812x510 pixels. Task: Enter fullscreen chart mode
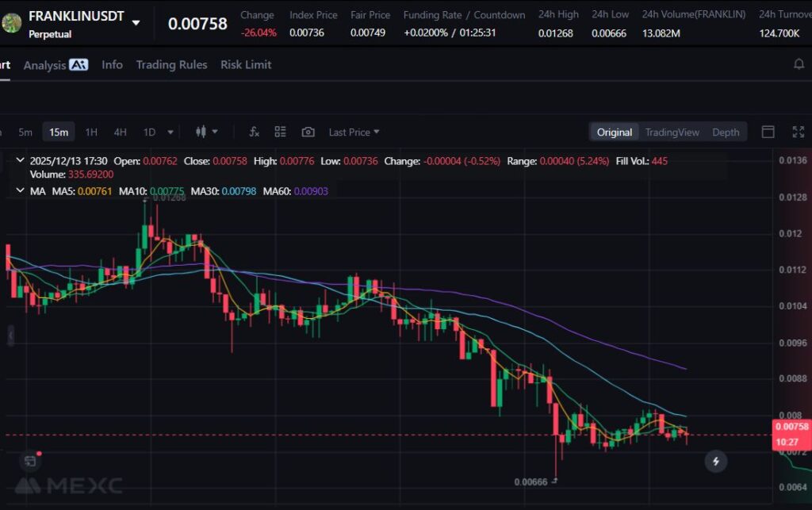pos(798,132)
